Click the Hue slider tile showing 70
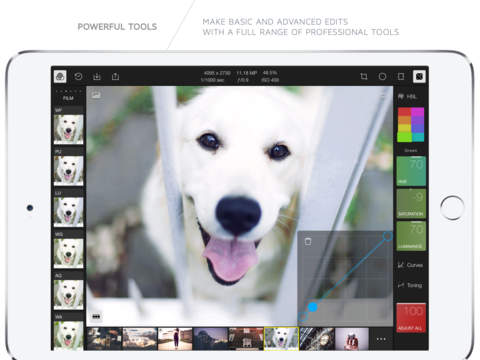480x360 pixels. (x=411, y=171)
